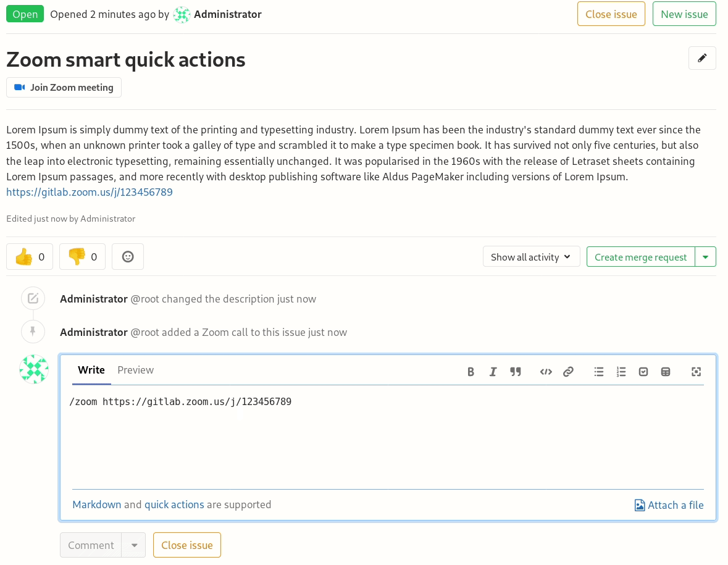Toggle thumbs up reaction
The image size is (728, 565).
[x=30, y=257]
